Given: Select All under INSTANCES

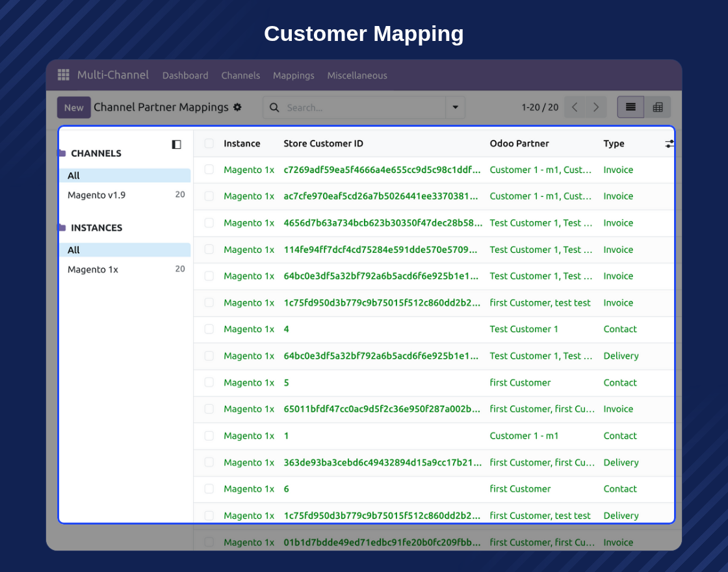Looking at the screenshot, I should (125, 250).
